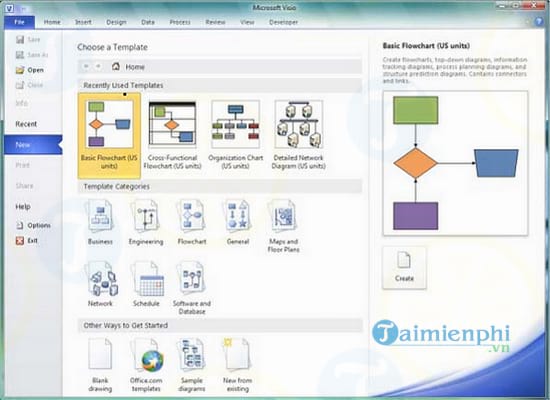Screen dimensions: 550x400
Task: Open Maps and Floor Plans category
Action: (x=283, y=226)
